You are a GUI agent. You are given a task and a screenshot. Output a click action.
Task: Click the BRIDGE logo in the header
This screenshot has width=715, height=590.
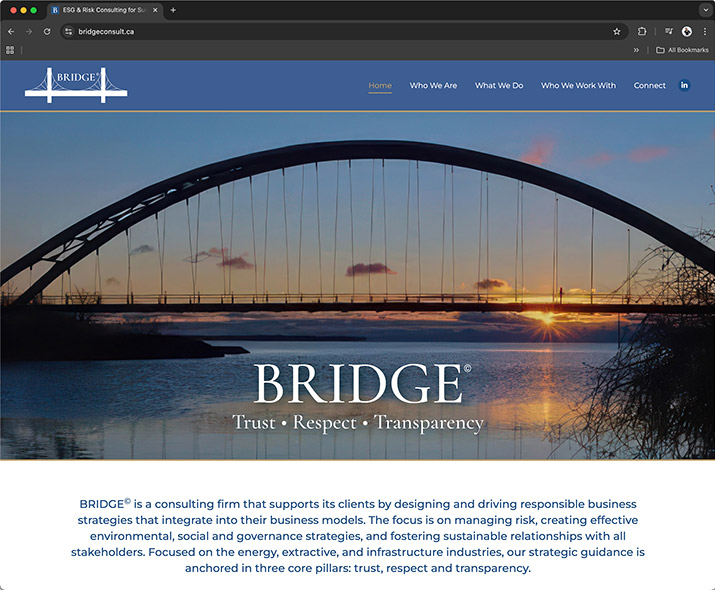(x=76, y=84)
